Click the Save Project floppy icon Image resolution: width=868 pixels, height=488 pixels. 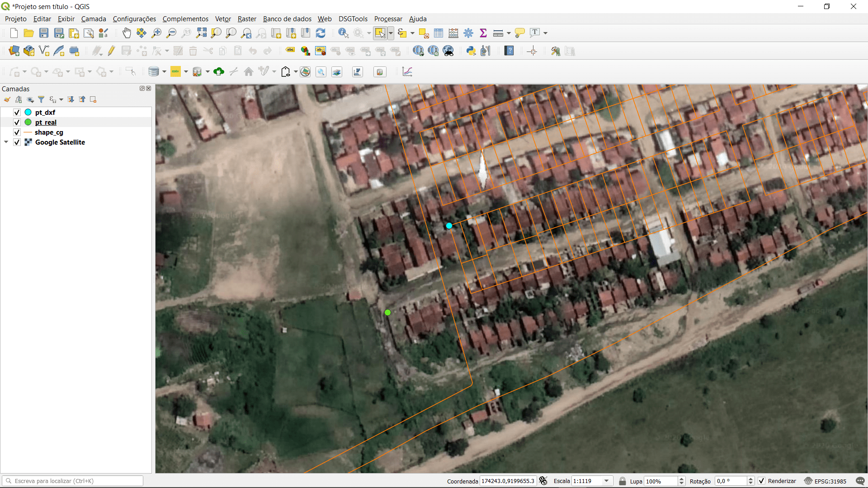tap(44, 33)
